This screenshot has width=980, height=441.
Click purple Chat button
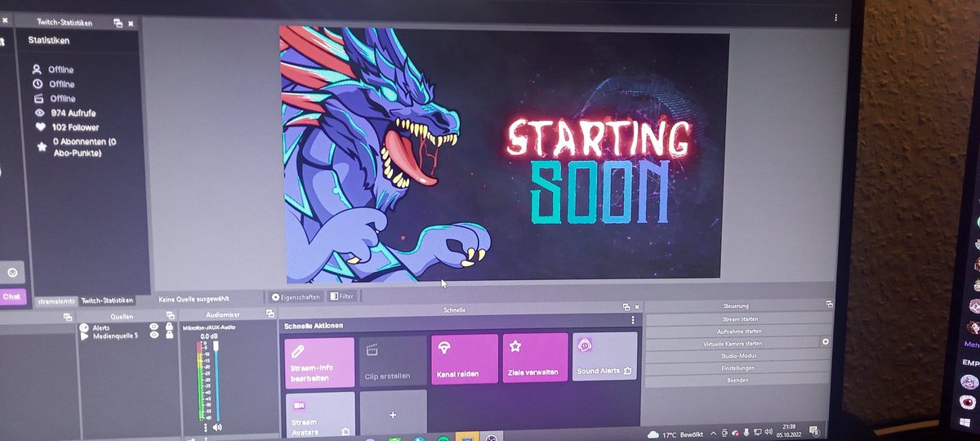(12, 297)
